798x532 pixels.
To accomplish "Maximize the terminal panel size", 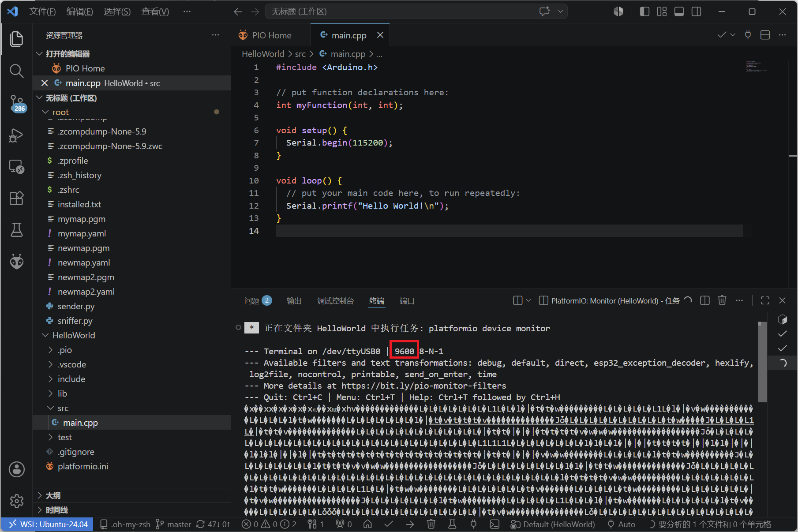I will 765,300.
